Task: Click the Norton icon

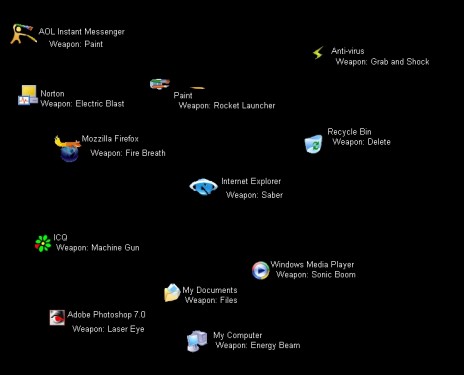Action: click(x=28, y=95)
